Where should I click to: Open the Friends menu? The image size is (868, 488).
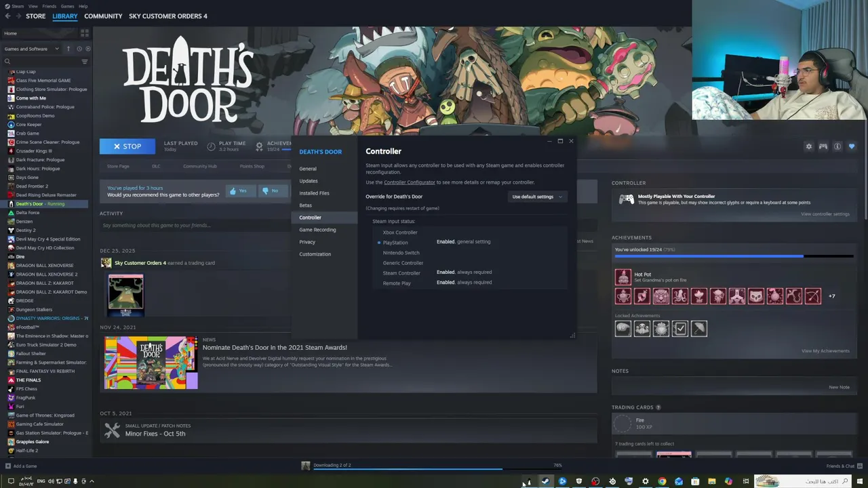click(50, 6)
